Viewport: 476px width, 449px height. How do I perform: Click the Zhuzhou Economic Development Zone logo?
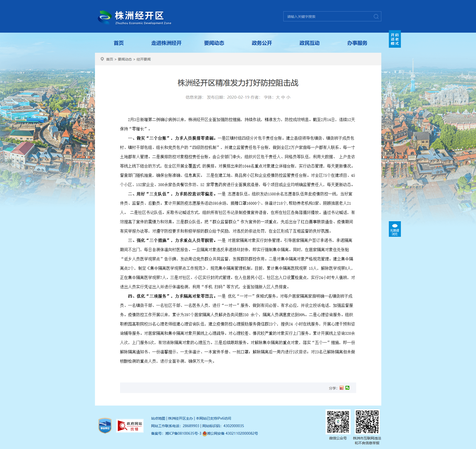(135, 17)
